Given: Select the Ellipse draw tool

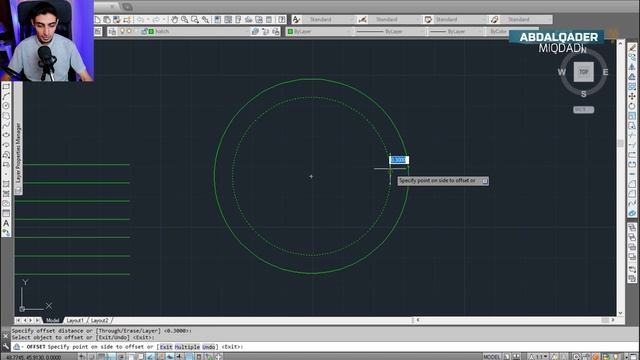Looking at the screenshot, I should 6,136.
